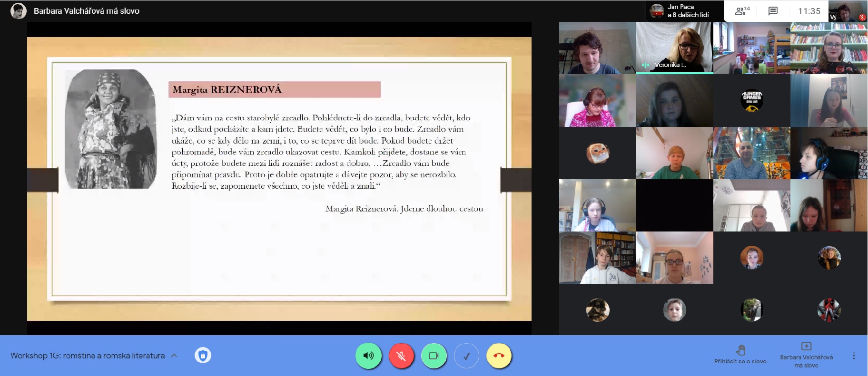The width and height of the screenshot is (868, 376).
Task: Click the checkmark circle button
Action: (467, 356)
